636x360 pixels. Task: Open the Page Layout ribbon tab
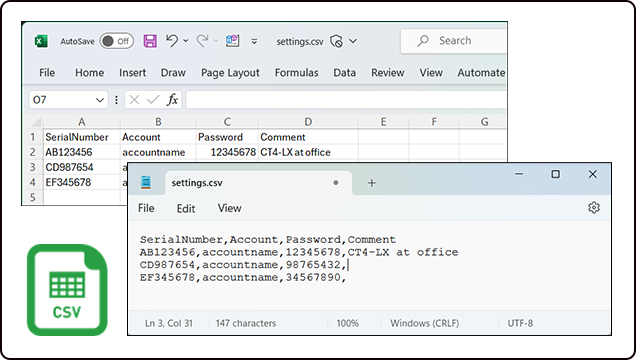(230, 73)
